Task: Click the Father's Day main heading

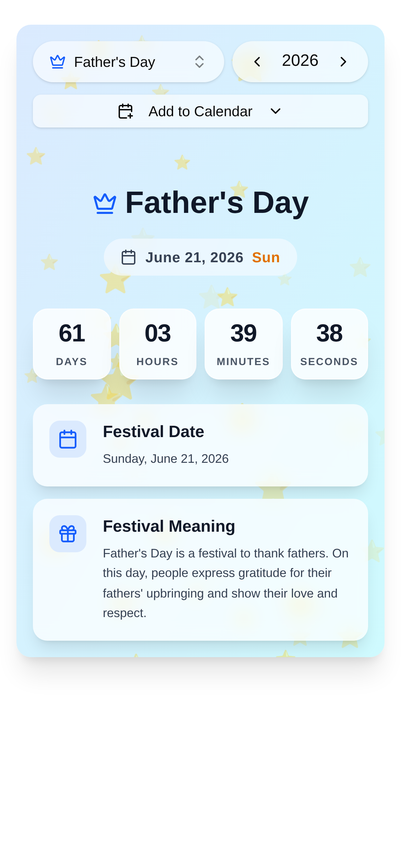Action: click(x=217, y=203)
